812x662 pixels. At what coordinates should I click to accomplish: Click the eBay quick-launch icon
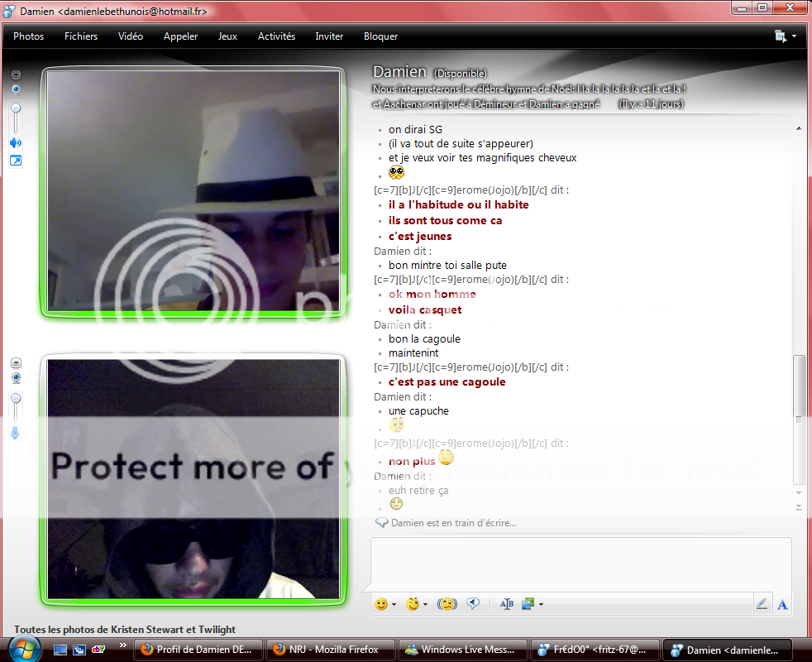98,649
